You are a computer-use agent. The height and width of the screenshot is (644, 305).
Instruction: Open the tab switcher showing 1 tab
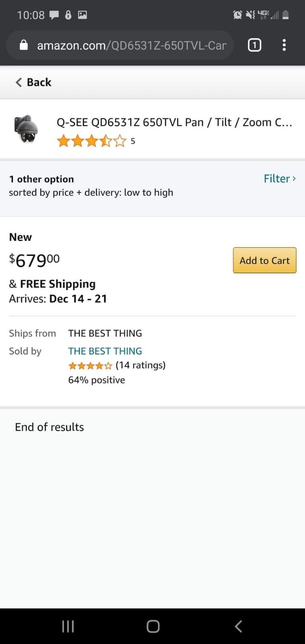pyautogui.click(x=254, y=45)
